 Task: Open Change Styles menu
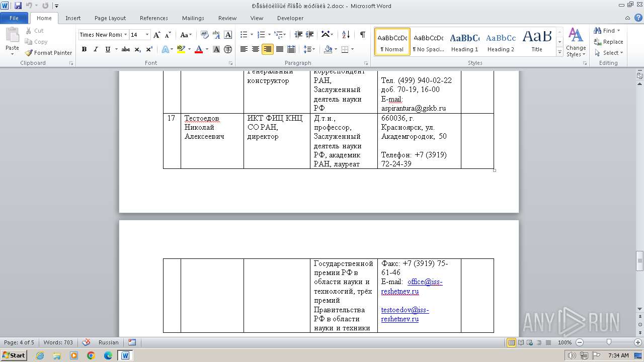tap(576, 43)
